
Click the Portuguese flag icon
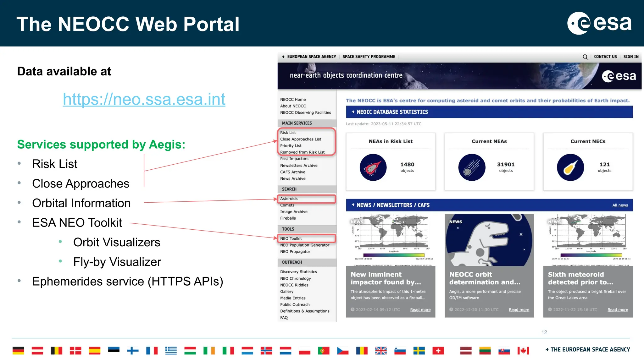click(324, 351)
